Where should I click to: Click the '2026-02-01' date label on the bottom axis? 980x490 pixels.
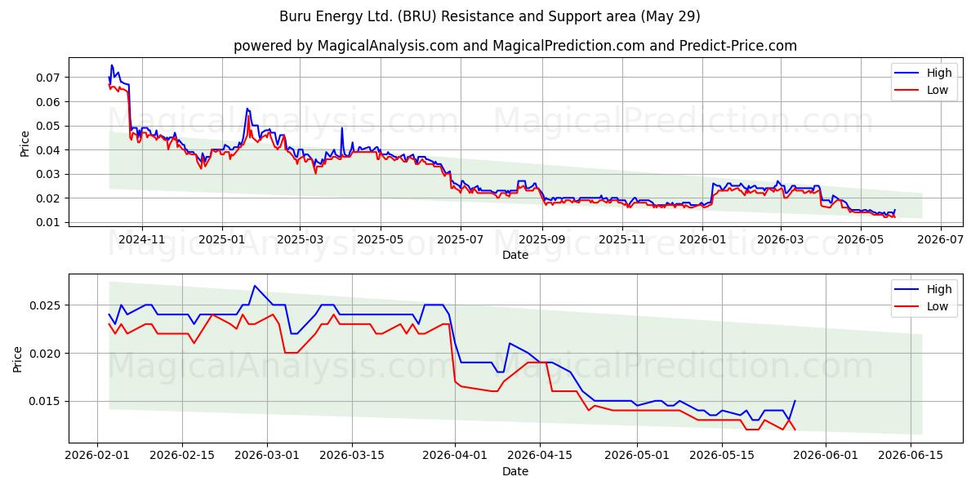tap(97, 456)
